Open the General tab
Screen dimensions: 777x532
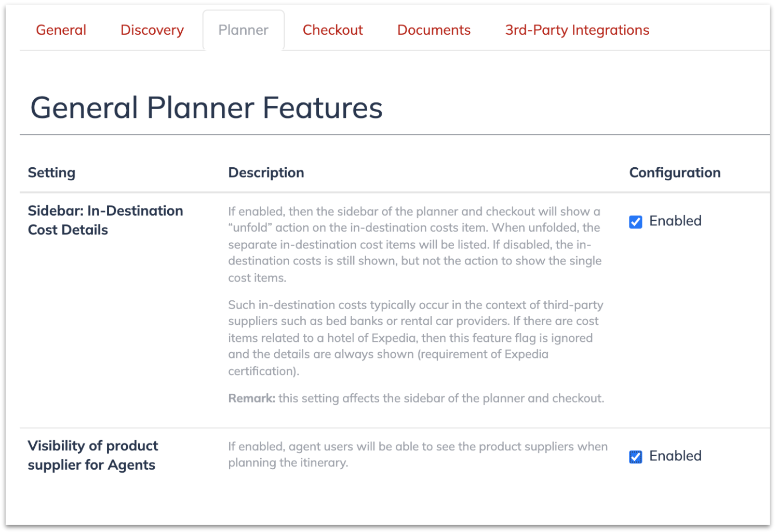(61, 30)
